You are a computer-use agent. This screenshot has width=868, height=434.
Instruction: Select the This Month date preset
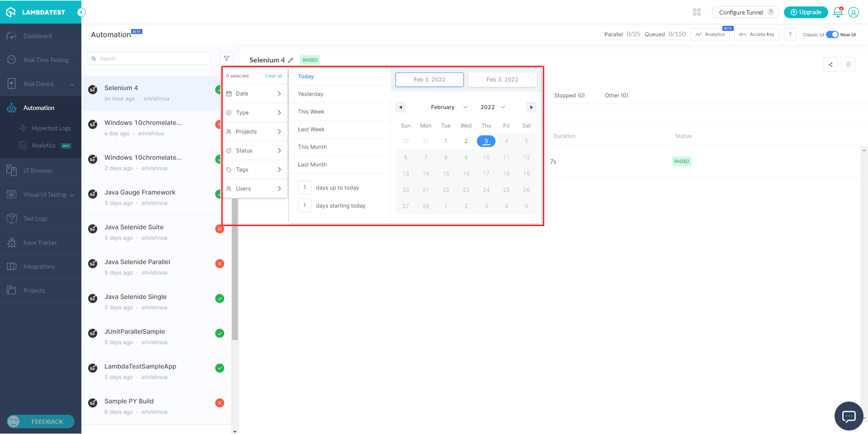coord(340,147)
